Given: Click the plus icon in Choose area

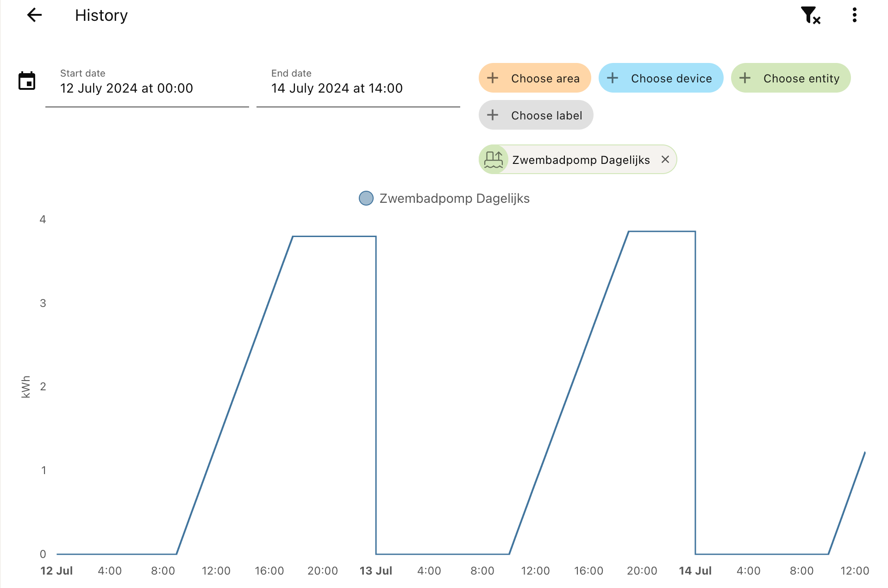Looking at the screenshot, I should 493,78.
